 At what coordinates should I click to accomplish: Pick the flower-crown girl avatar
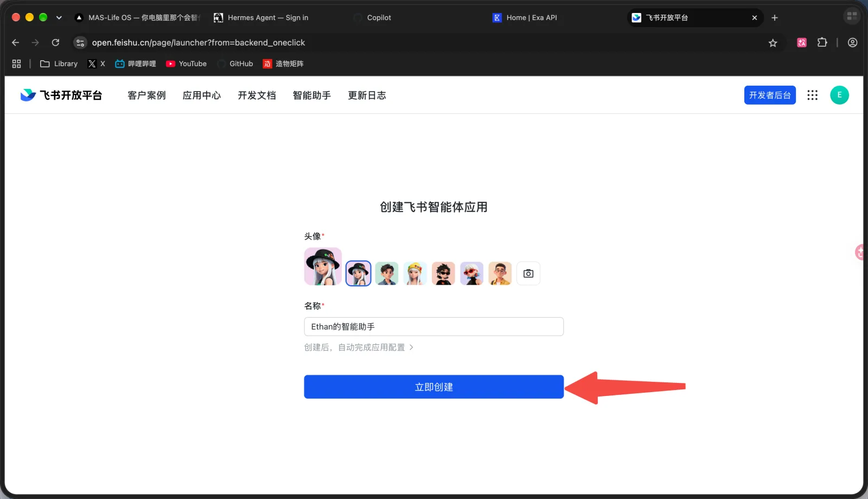tap(415, 273)
